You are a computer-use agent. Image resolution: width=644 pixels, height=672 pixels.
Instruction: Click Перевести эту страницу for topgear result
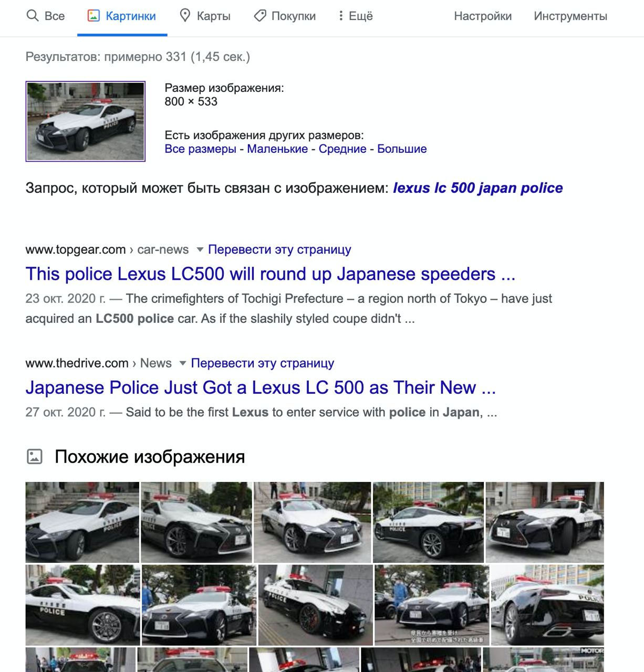pos(279,249)
